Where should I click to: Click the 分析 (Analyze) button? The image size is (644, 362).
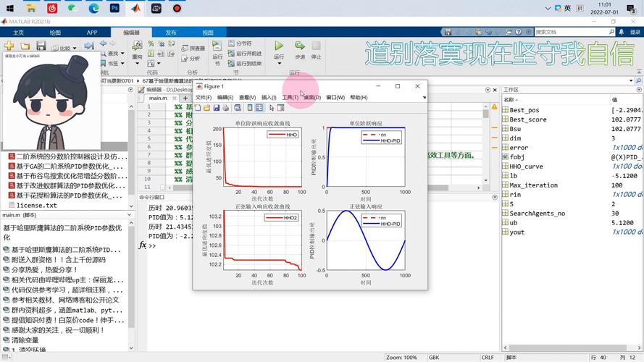(191, 58)
